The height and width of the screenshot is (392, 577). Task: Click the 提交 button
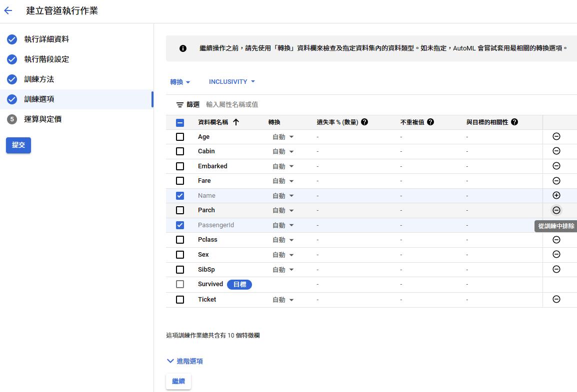coord(18,145)
